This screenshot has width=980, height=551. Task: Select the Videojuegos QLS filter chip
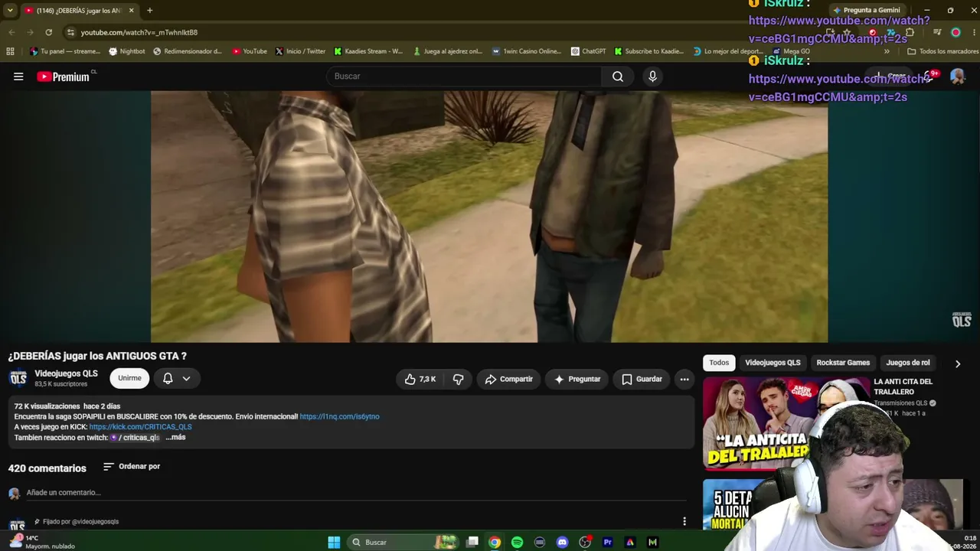point(773,363)
